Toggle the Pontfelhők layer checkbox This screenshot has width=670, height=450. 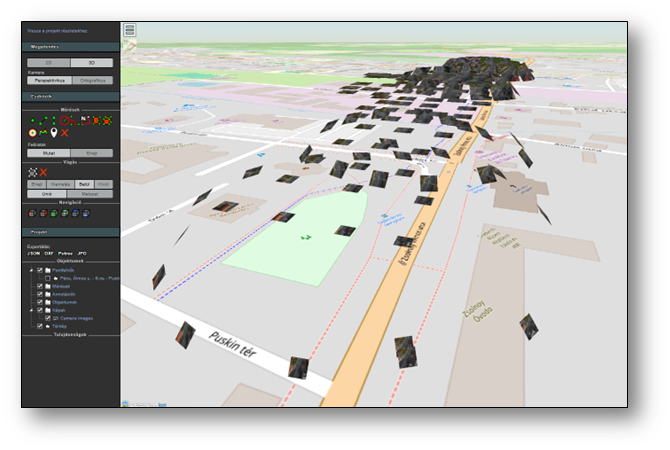click(39, 270)
